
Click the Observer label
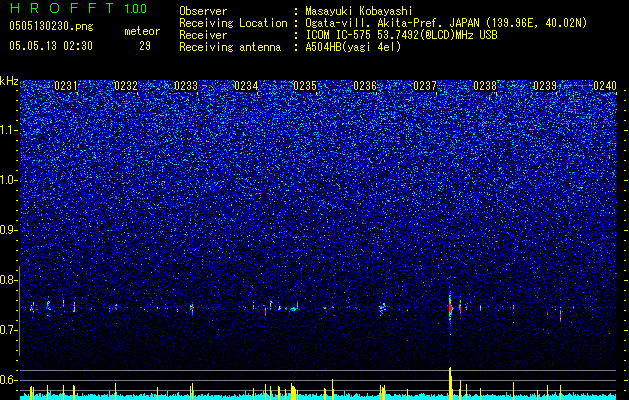[x=203, y=11]
